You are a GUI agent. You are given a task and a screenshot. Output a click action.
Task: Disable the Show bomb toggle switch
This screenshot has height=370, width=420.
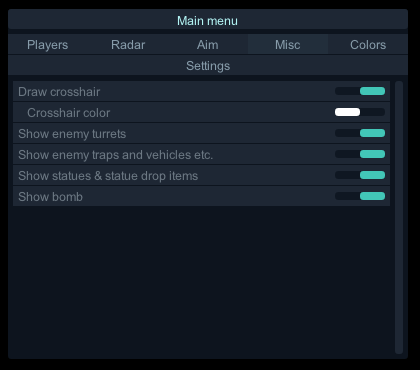pos(360,196)
